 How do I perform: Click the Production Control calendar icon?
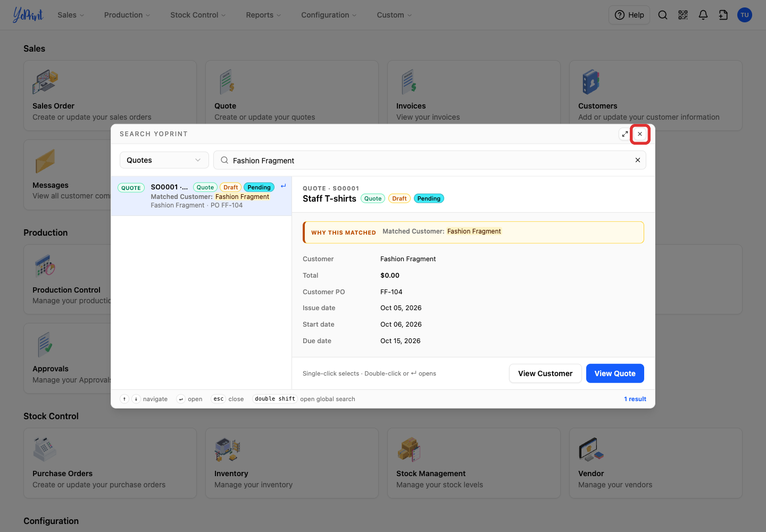[x=45, y=266]
